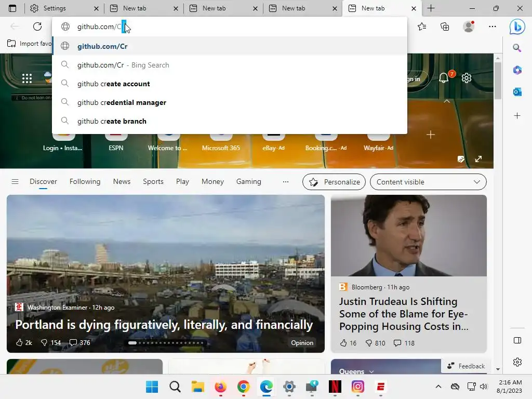Expand the Content visible dropdown
This screenshot has width=532, height=399.
point(428,182)
